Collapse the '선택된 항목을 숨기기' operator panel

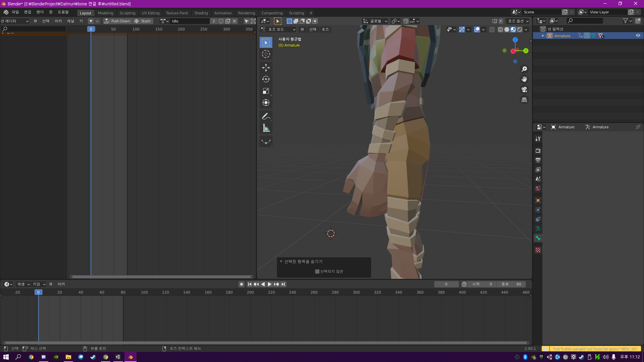pyautogui.click(x=281, y=261)
